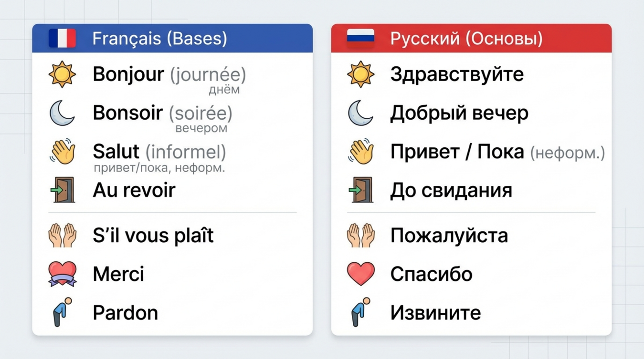The width and height of the screenshot is (644, 359).
Task: Click the waving hand beside Salut
Action: coord(63,152)
